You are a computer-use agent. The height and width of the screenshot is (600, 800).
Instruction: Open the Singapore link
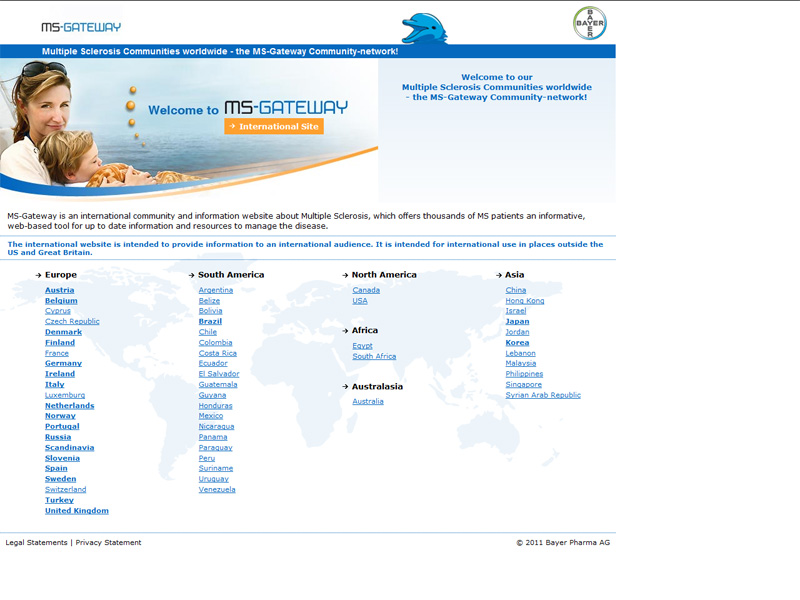point(523,385)
